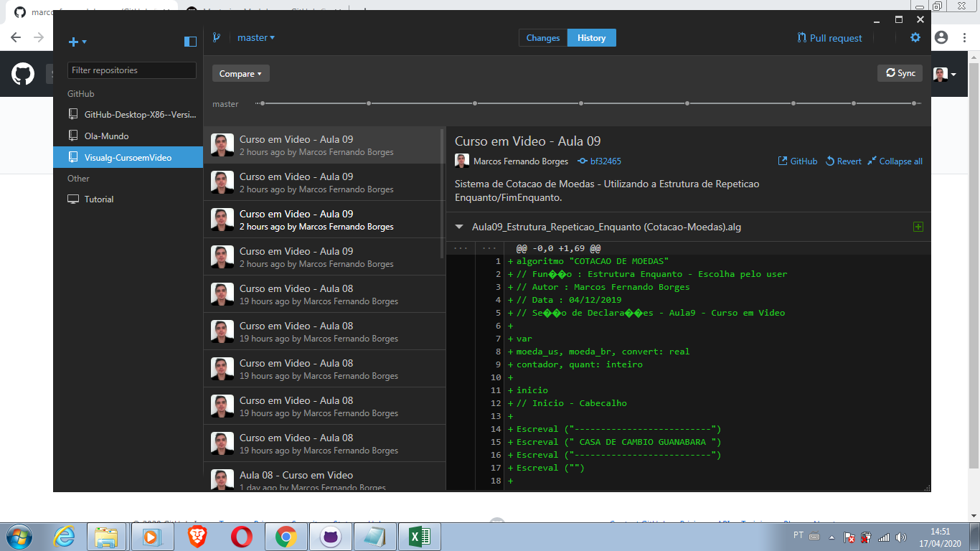Viewport: 980px width, 551px height.
Task: Click the Sync button to refresh repository
Action: (x=900, y=72)
